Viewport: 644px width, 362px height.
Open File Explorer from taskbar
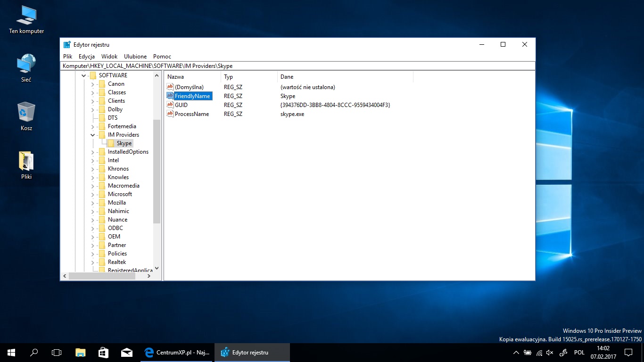pyautogui.click(x=81, y=353)
